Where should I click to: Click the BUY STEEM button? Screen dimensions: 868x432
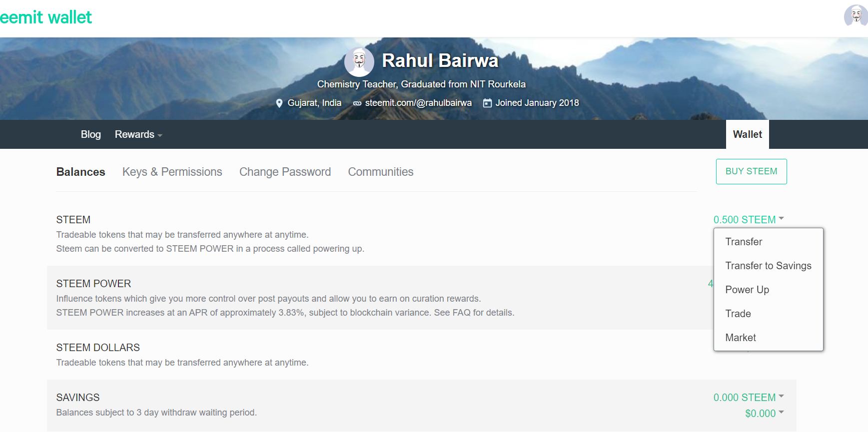[x=752, y=171]
